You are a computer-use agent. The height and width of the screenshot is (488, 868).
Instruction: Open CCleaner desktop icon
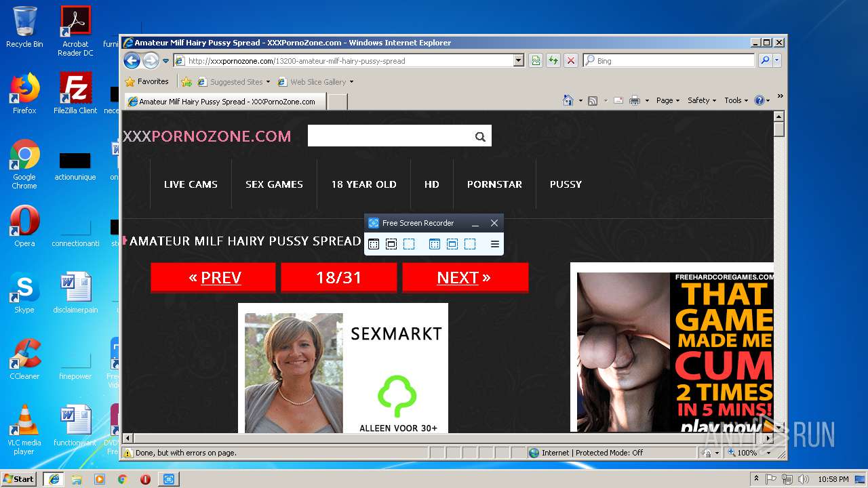(24, 359)
